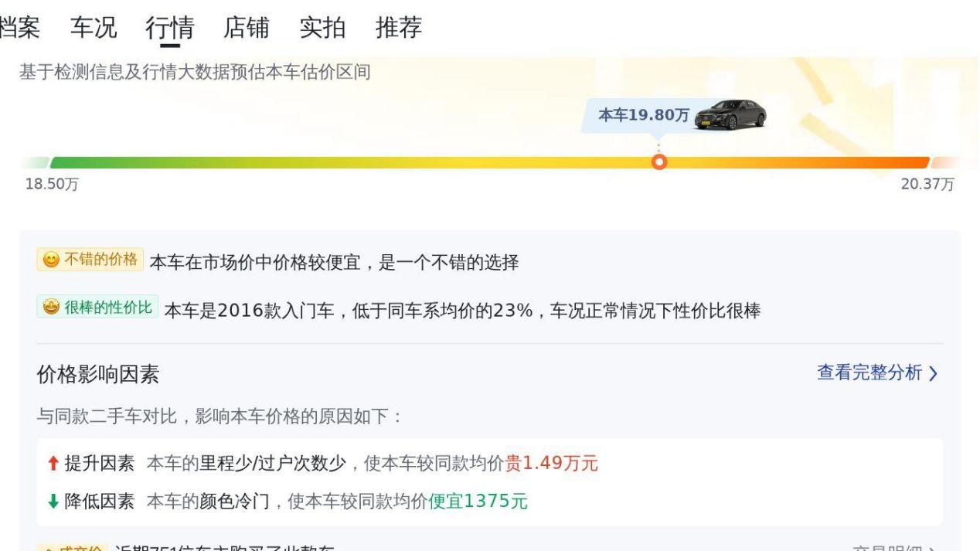Viewport: 980px width, 551px height.
Task: Open the 档案 tab
Action: pos(19,28)
